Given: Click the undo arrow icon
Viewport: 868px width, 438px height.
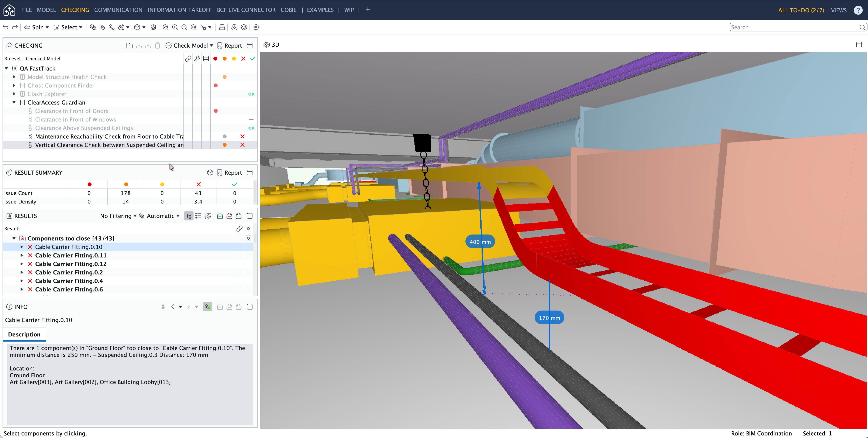Looking at the screenshot, I should 6,27.
